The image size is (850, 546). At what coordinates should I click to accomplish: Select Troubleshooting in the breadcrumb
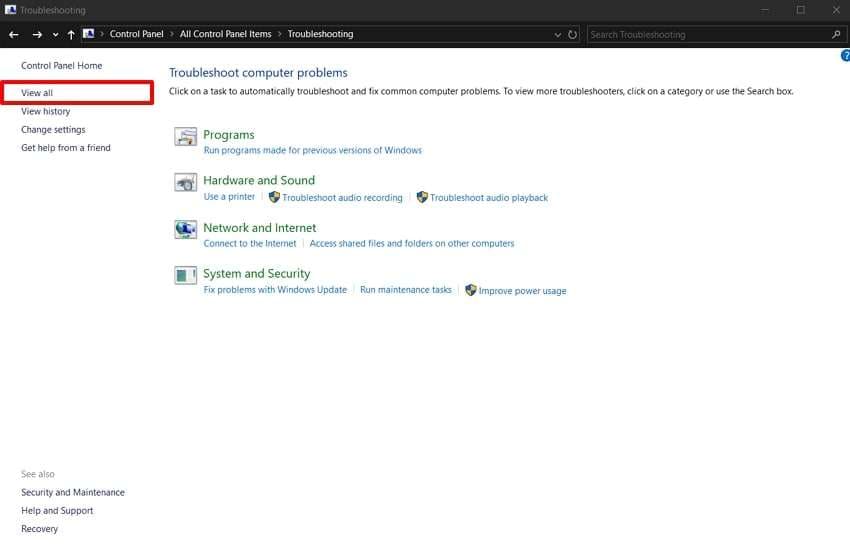click(320, 34)
